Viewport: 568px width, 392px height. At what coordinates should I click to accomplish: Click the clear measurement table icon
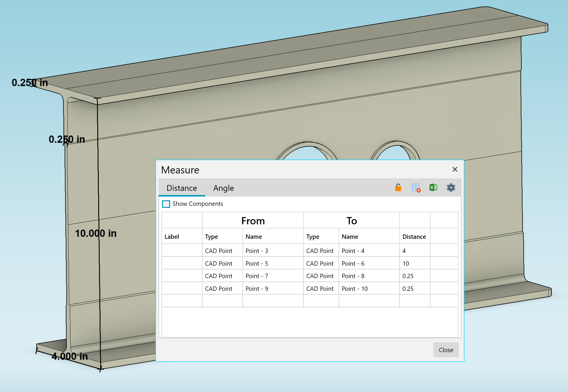(416, 188)
